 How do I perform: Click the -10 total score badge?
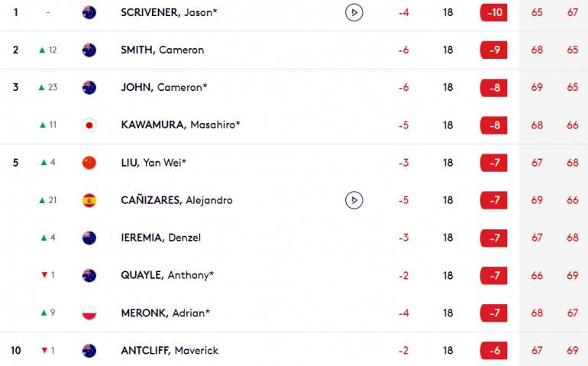493,12
